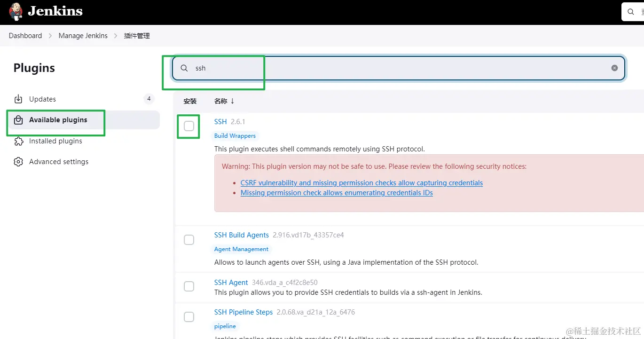Image resolution: width=644 pixels, height=339 pixels.
Task: Sort by the 名称 column header
Action: coord(224,101)
